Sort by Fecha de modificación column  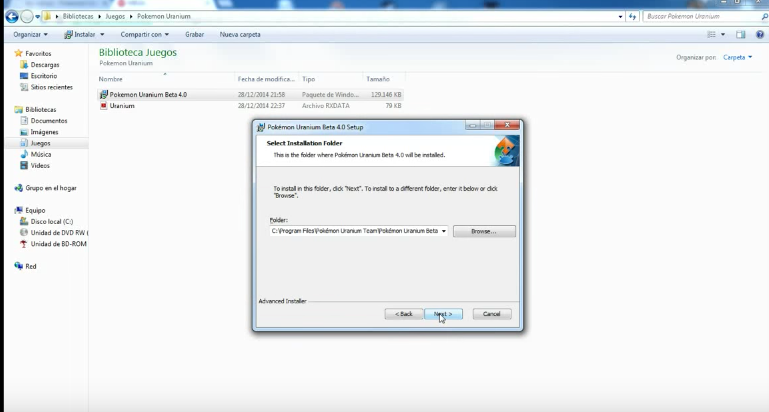(x=266, y=79)
